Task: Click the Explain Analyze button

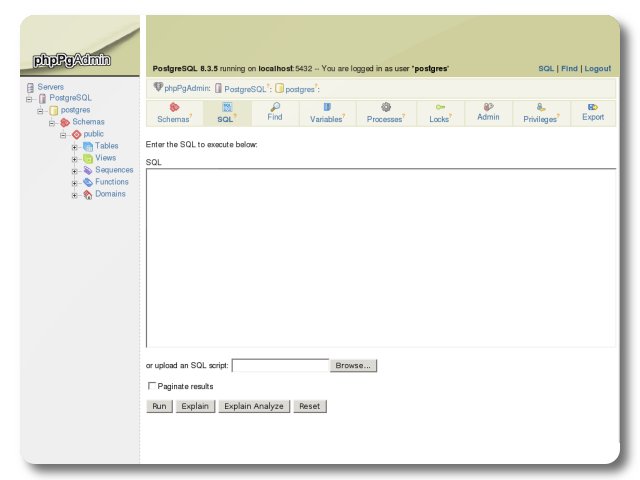Action: coord(254,406)
